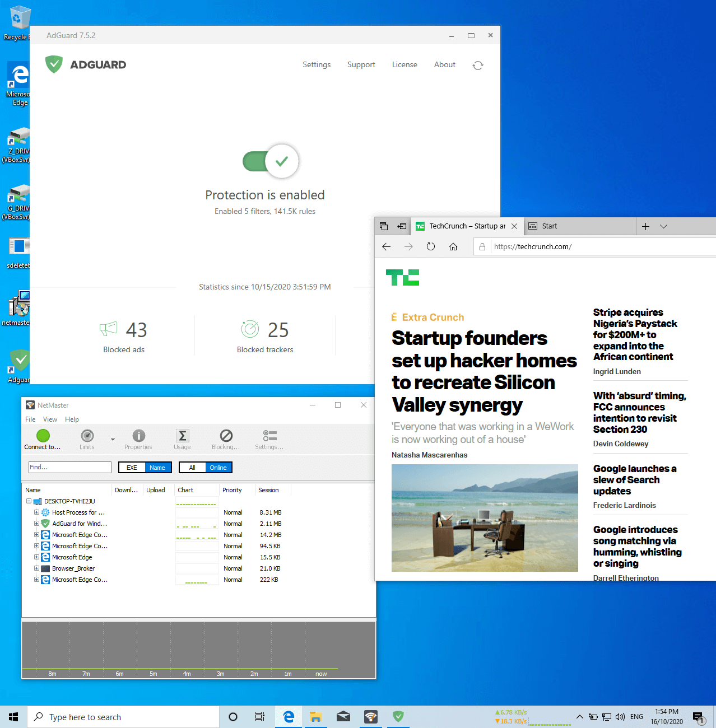Open the NetMaster View menu
Viewport: 716px width, 728px height.
point(50,419)
